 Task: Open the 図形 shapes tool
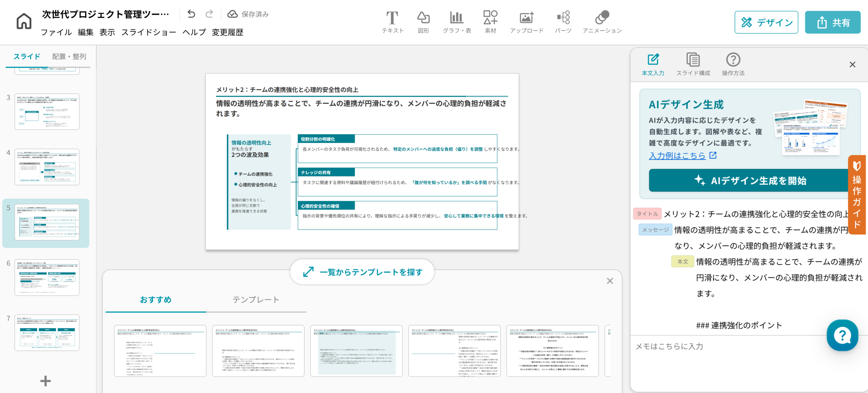point(423,22)
